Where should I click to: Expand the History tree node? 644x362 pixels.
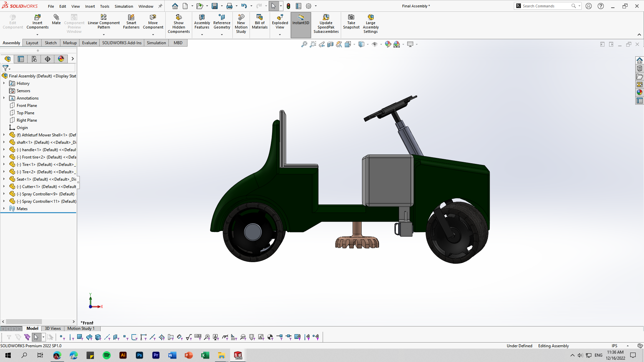4,83
